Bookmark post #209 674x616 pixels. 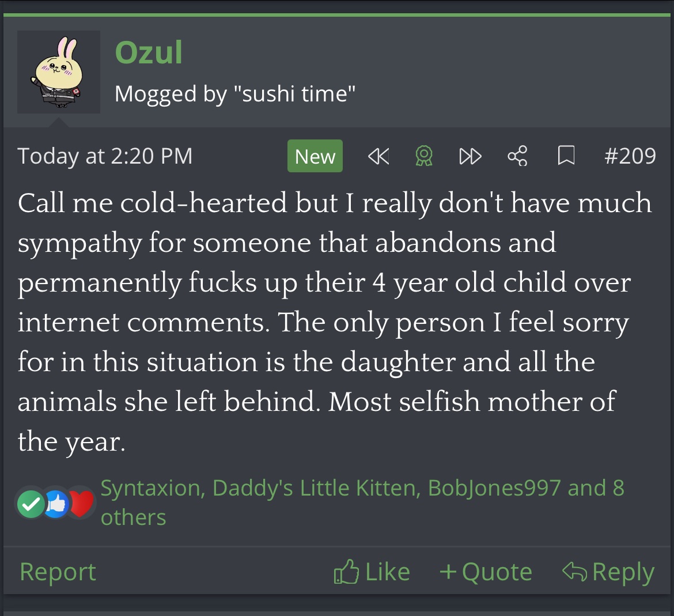click(x=566, y=156)
